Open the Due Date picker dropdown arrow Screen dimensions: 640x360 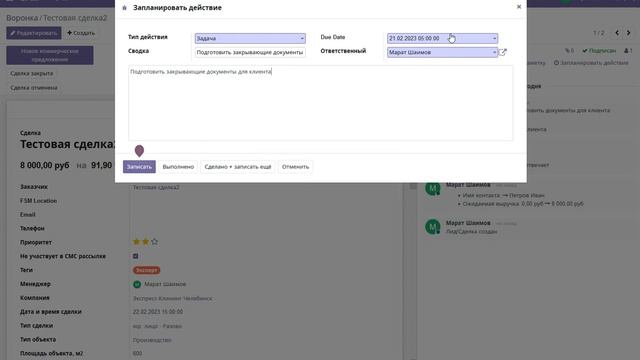tap(494, 38)
